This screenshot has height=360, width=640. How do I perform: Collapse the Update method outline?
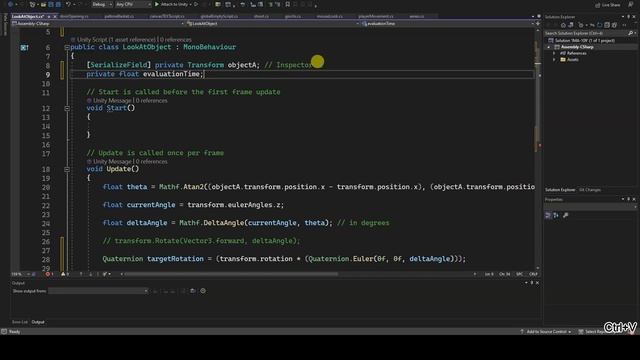67,169
